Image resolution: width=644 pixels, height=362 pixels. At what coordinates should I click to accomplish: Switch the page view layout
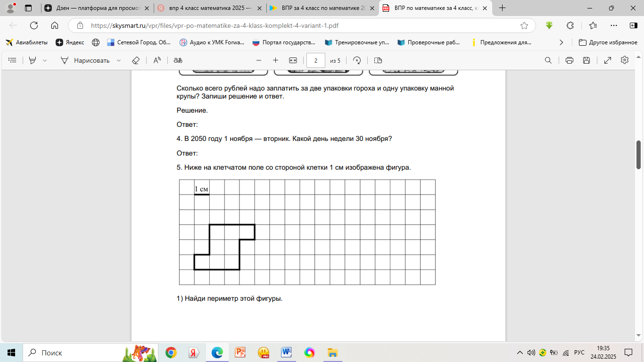378,60
